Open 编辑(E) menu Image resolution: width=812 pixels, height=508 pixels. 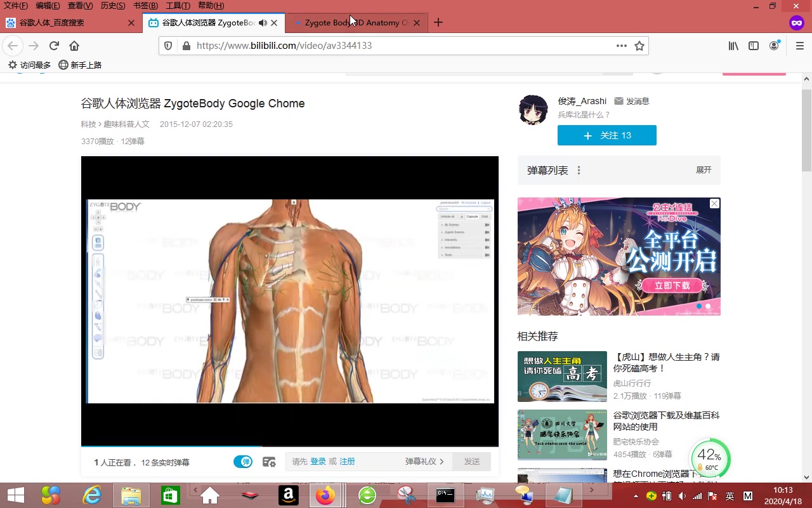point(48,6)
